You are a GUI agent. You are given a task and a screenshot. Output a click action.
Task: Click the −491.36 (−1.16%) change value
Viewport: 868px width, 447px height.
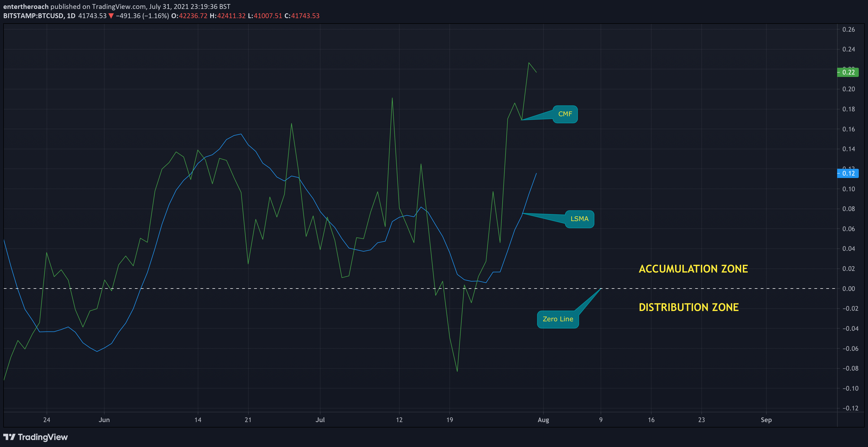coord(142,16)
